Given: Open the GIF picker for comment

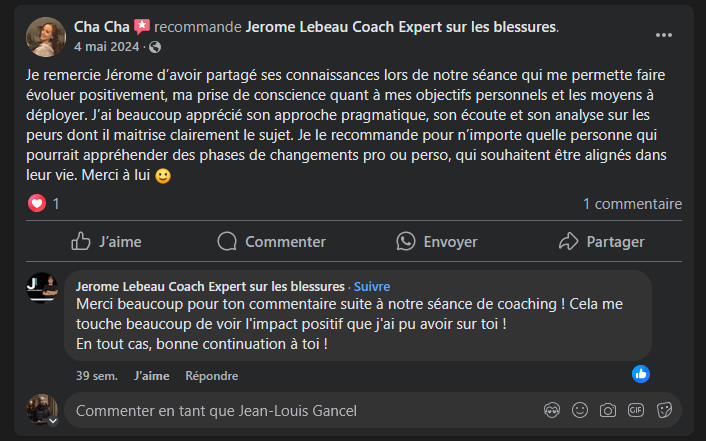Looking at the screenshot, I should [635, 410].
